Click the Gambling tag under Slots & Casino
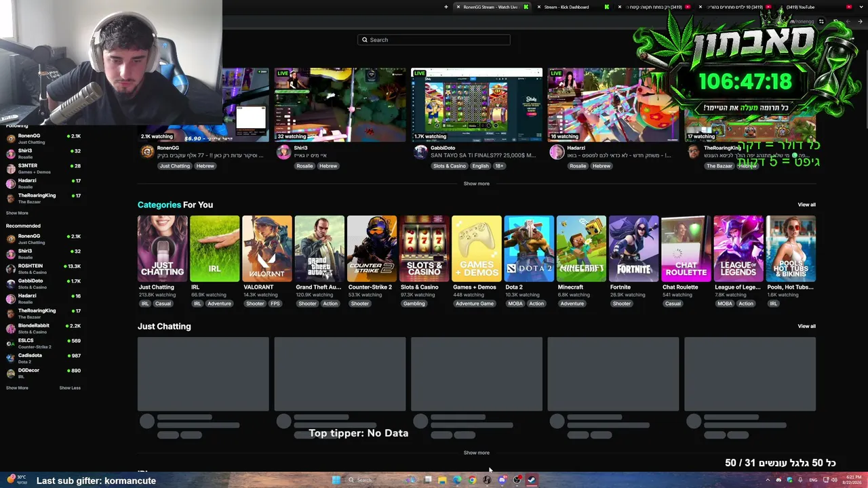The width and height of the screenshot is (868, 488). [x=414, y=304]
